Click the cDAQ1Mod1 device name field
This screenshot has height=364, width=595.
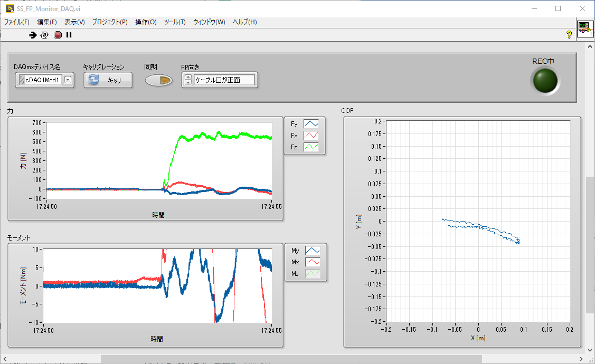click(x=43, y=80)
